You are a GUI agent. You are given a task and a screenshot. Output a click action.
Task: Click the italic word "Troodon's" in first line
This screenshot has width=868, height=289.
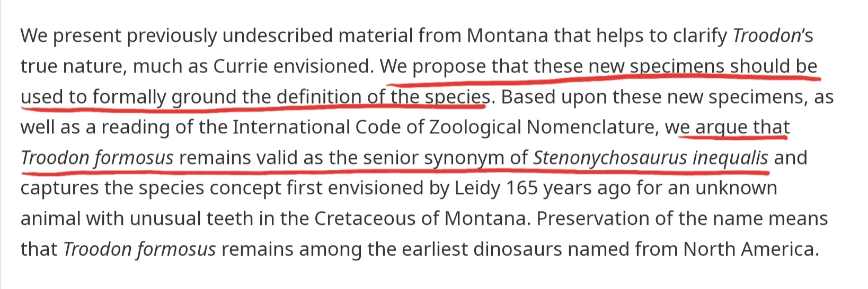click(x=772, y=36)
